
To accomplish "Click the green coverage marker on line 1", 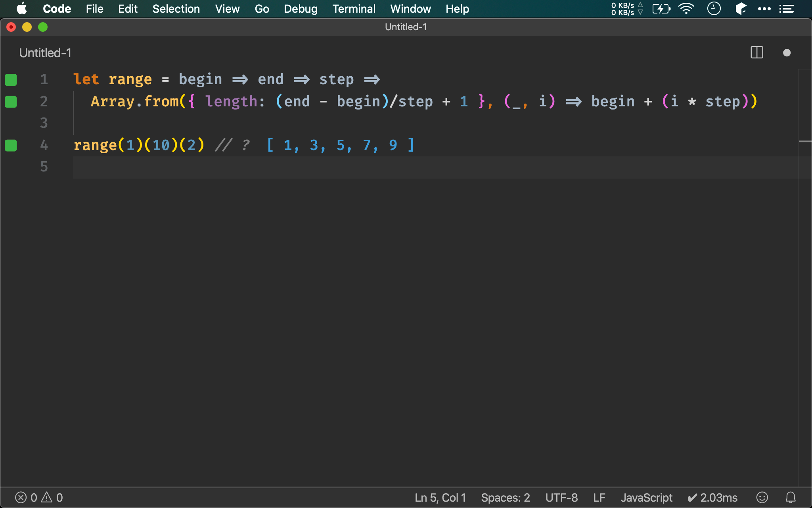I will 11,80.
